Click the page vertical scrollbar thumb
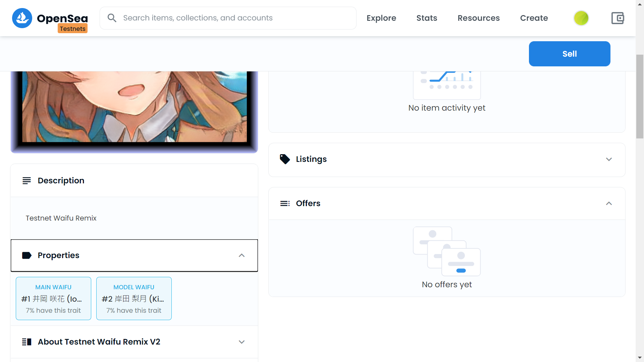Screen dimensions: 644x362 [x=640, y=97]
